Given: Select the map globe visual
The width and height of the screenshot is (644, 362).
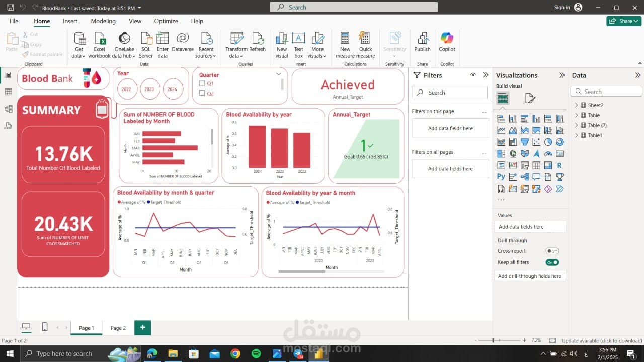Looking at the screenshot, I should point(513,153).
